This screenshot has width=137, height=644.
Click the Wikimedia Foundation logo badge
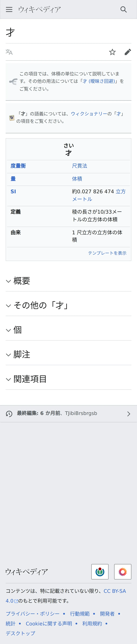(x=100, y=572)
